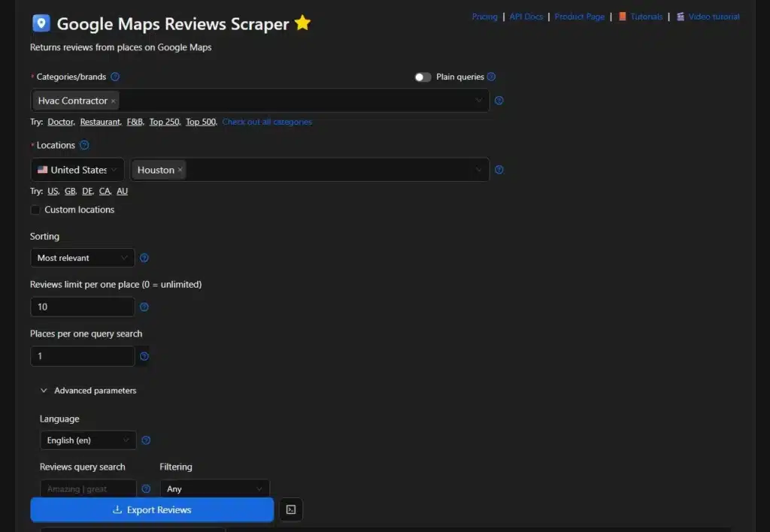The height and width of the screenshot is (532, 770).
Task: Open the Most relevant sorting dropdown
Action: [x=82, y=257]
